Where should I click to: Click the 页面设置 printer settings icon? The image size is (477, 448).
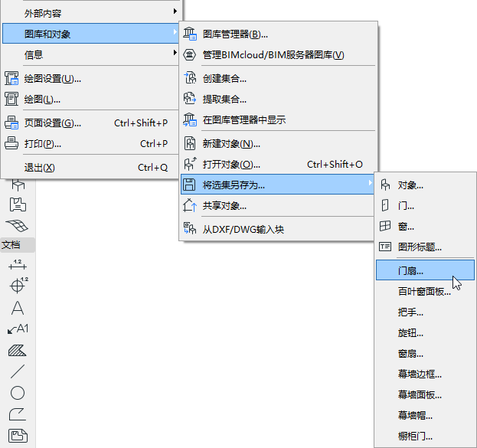point(11,123)
